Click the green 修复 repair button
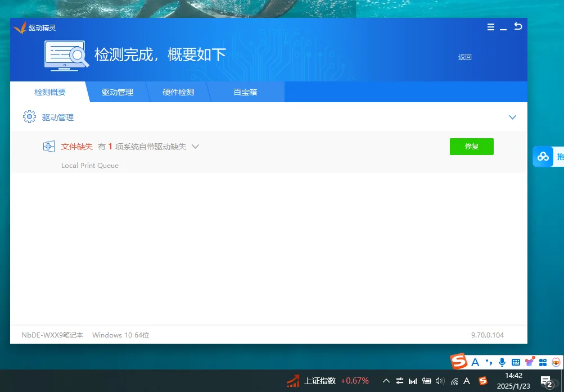 pos(471,146)
